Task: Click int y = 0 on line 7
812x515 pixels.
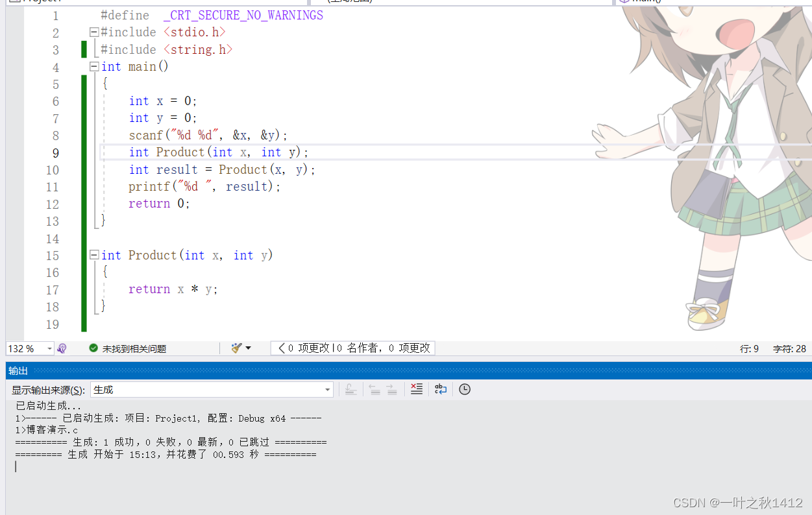Action: pyautogui.click(x=163, y=117)
